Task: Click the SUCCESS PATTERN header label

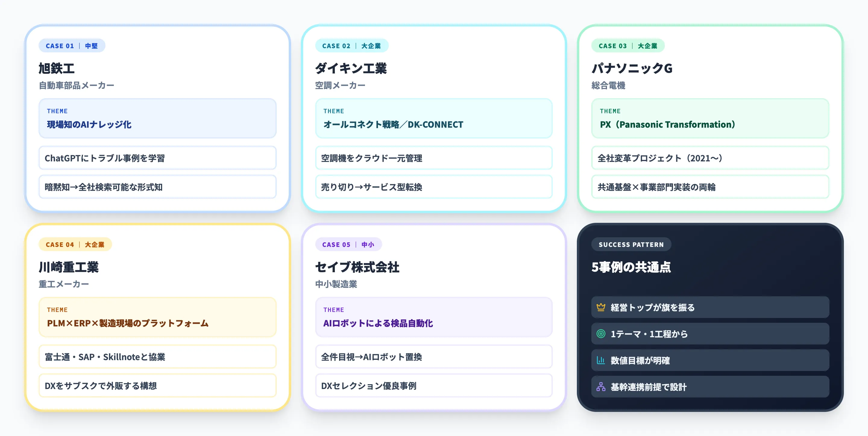Action: (x=631, y=244)
